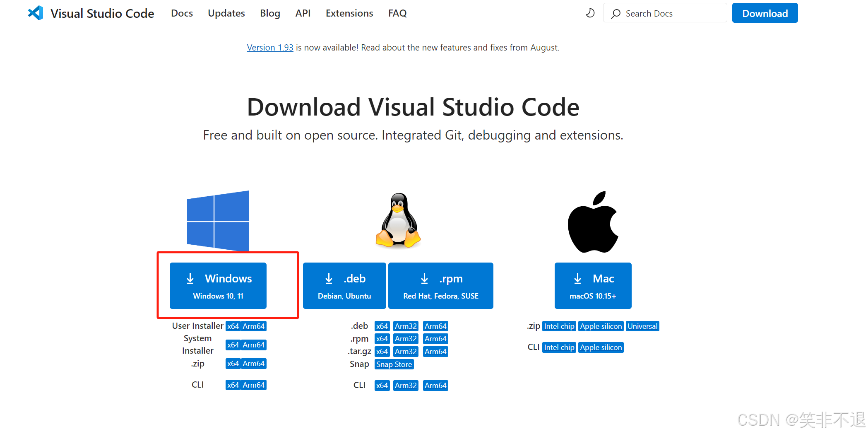The width and height of the screenshot is (868, 434).
Task: Click the Windows logo image
Action: pyautogui.click(x=218, y=221)
